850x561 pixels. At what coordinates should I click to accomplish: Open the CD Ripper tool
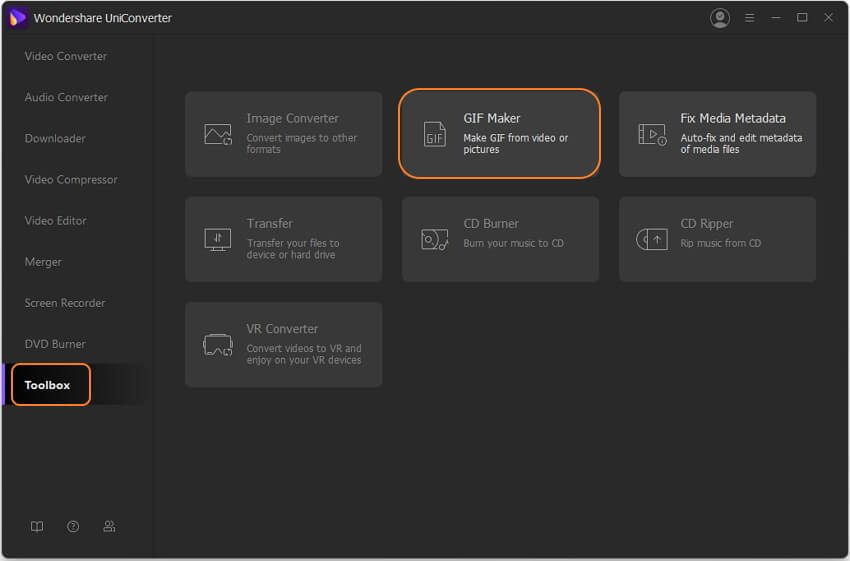pyautogui.click(x=717, y=239)
